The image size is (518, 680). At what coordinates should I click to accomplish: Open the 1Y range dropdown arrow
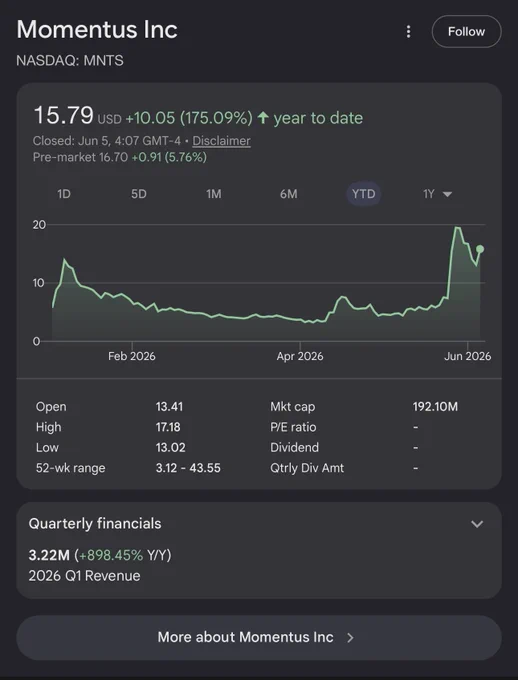pyautogui.click(x=447, y=194)
